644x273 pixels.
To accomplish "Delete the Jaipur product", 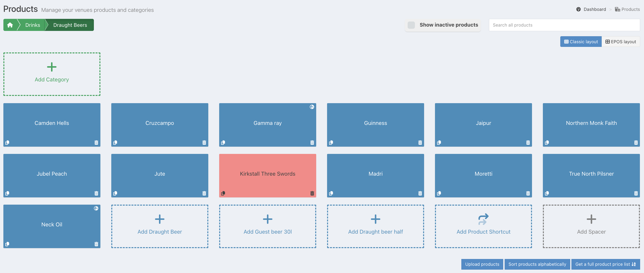I will coord(528,143).
